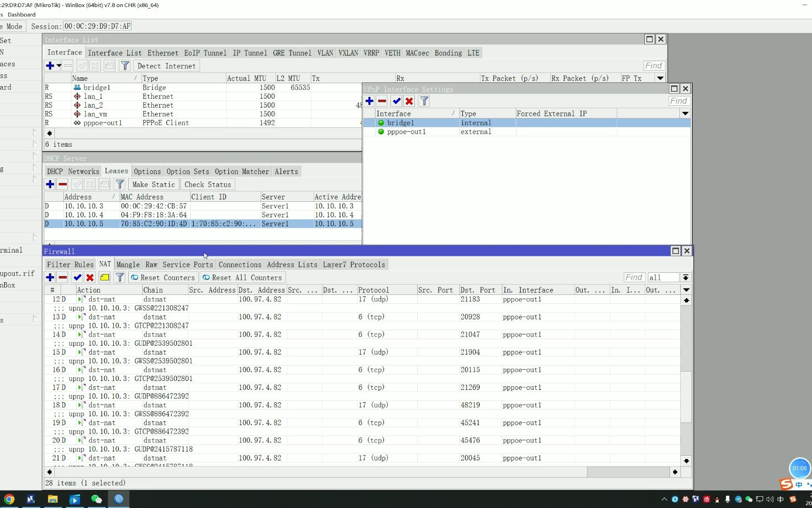Viewport: 812px width, 508px height.
Task: Click Interface List horizontal scroll left arrow
Action: pyautogui.click(x=49, y=133)
